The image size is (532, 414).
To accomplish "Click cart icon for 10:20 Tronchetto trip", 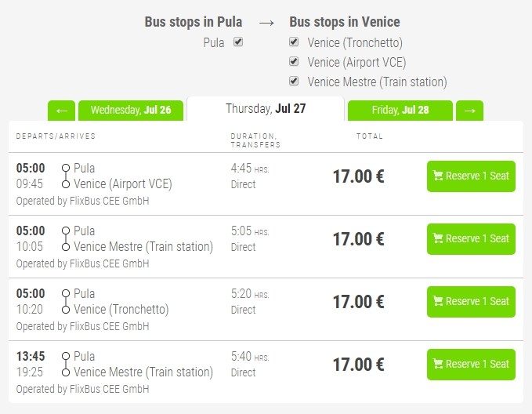I will coord(438,301).
